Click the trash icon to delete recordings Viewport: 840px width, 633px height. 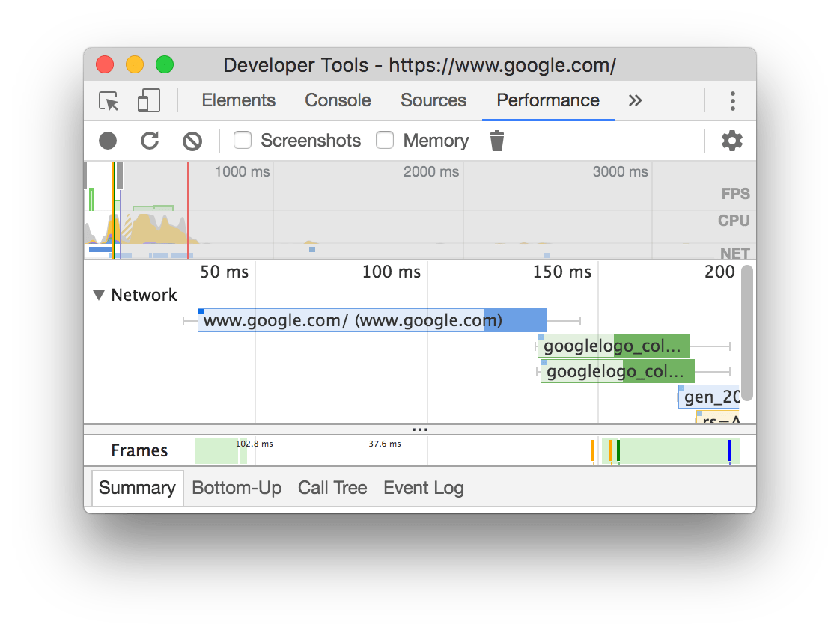497,141
